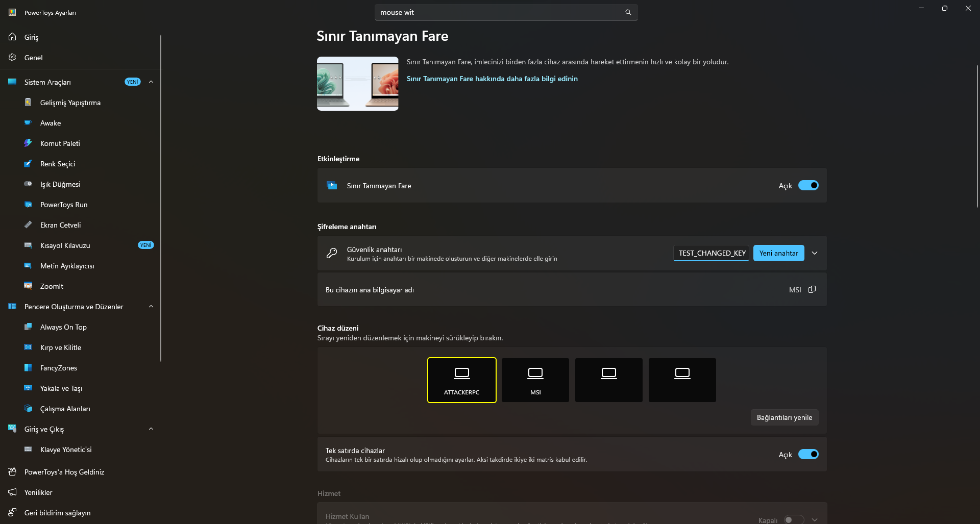Viewport: 980px width, 524px height.
Task: Select the Awake coffee cup icon
Action: (28, 122)
